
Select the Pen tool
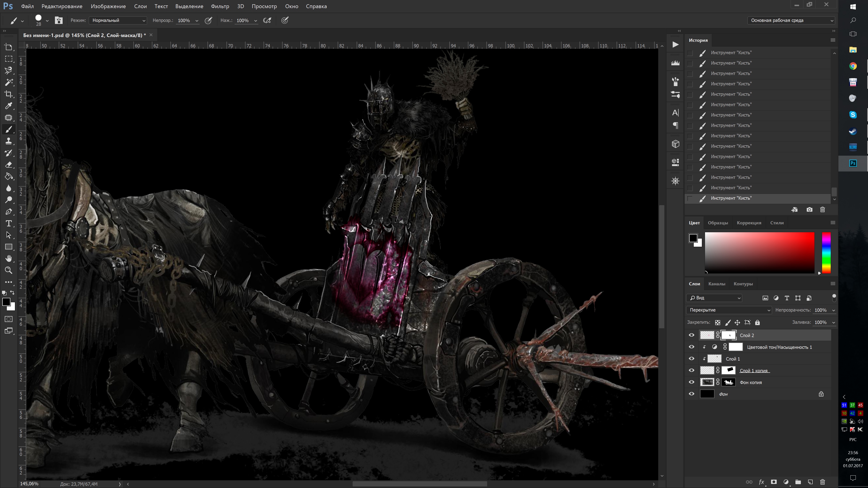(9, 212)
